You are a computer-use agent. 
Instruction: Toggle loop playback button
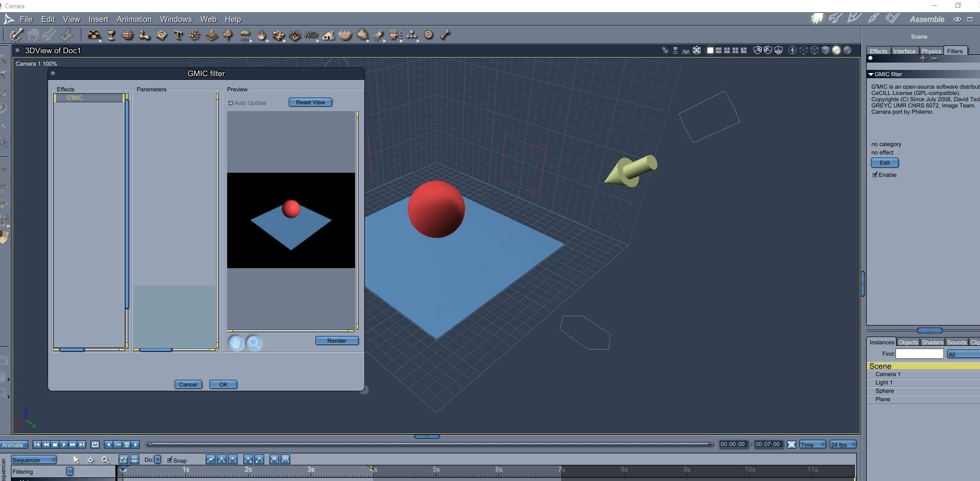pos(95,444)
